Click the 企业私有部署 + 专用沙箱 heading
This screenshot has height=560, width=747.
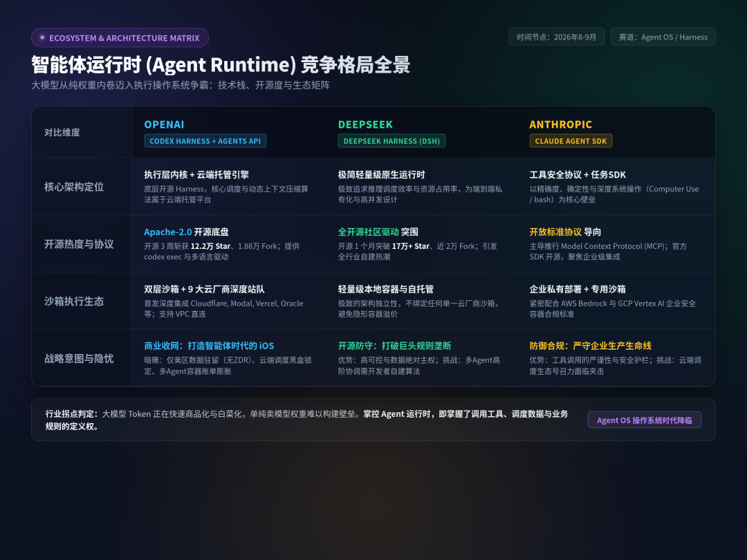click(x=578, y=289)
